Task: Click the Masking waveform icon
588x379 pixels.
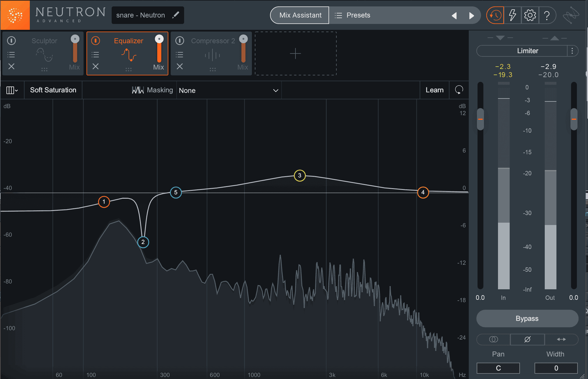Action: tap(138, 90)
